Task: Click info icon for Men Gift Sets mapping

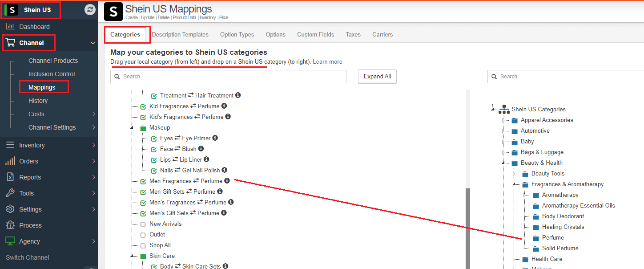Action: click(x=220, y=192)
